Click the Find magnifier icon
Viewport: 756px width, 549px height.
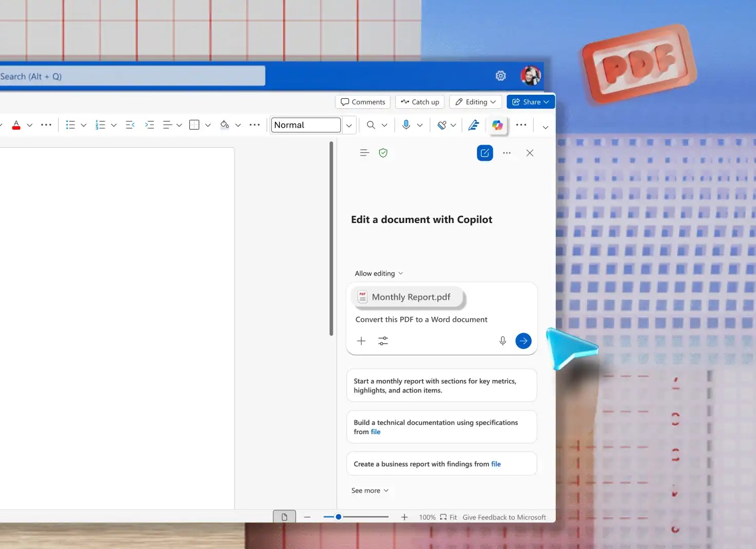[371, 125]
